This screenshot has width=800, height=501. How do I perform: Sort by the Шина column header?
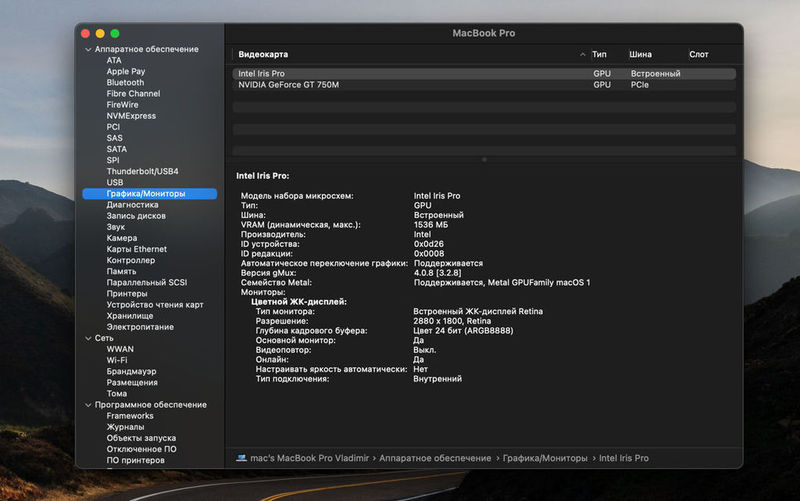click(640, 54)
